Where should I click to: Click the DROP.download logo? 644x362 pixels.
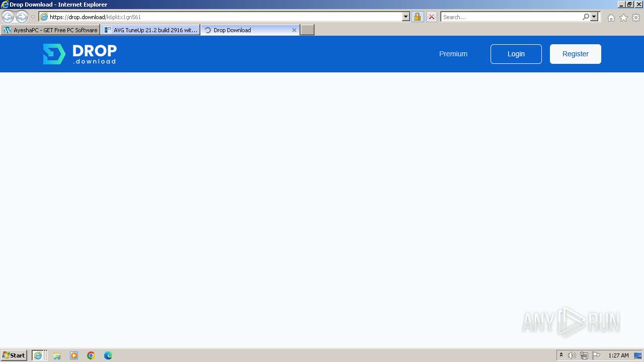tap(79, 54)
